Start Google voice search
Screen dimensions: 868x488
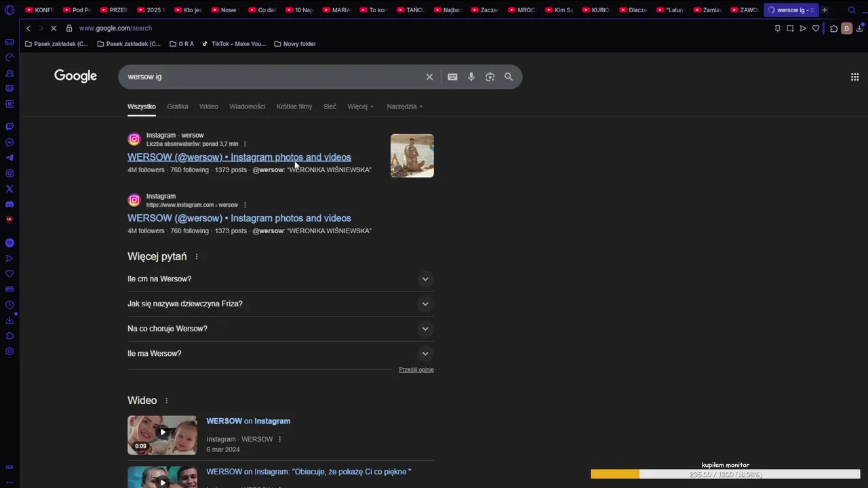click(x=471, y=77)
